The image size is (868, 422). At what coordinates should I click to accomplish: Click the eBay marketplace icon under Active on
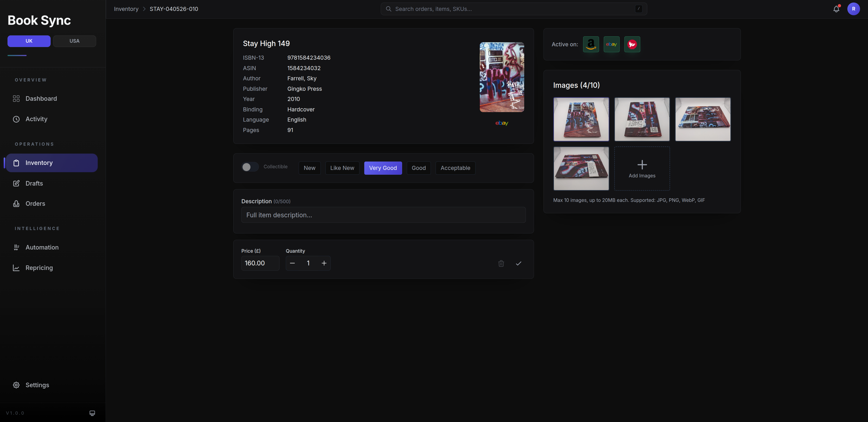point(612,44)
